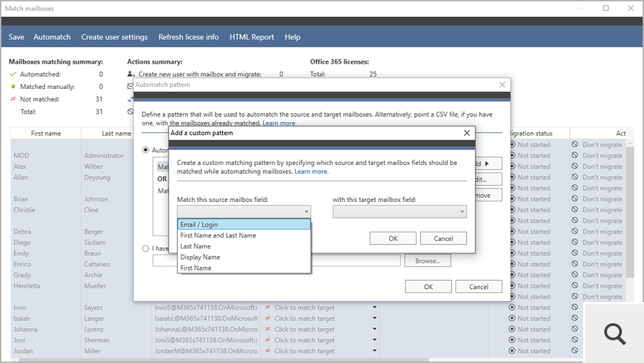644x363 pixels.
Task: Click the CSV file path input field
Action: [x=276, y=261]
